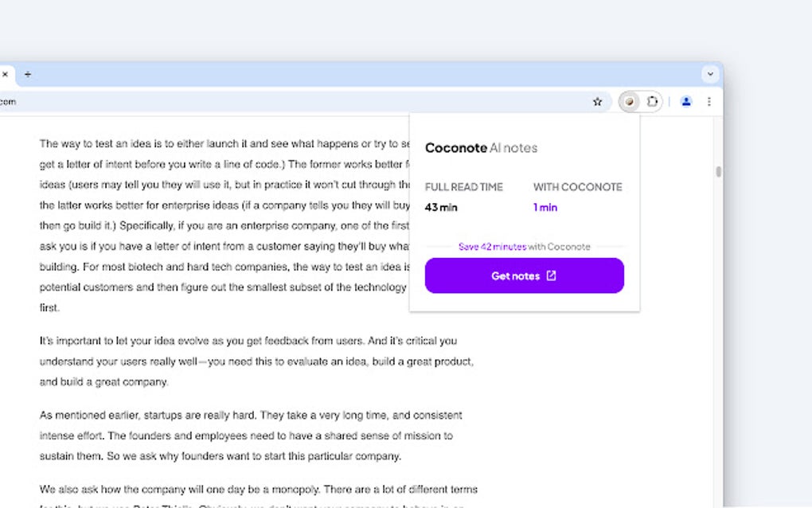Select the WITH COCONOTE column heading
The height and width of the screenshot is (508, 812).
click(578, 186)
